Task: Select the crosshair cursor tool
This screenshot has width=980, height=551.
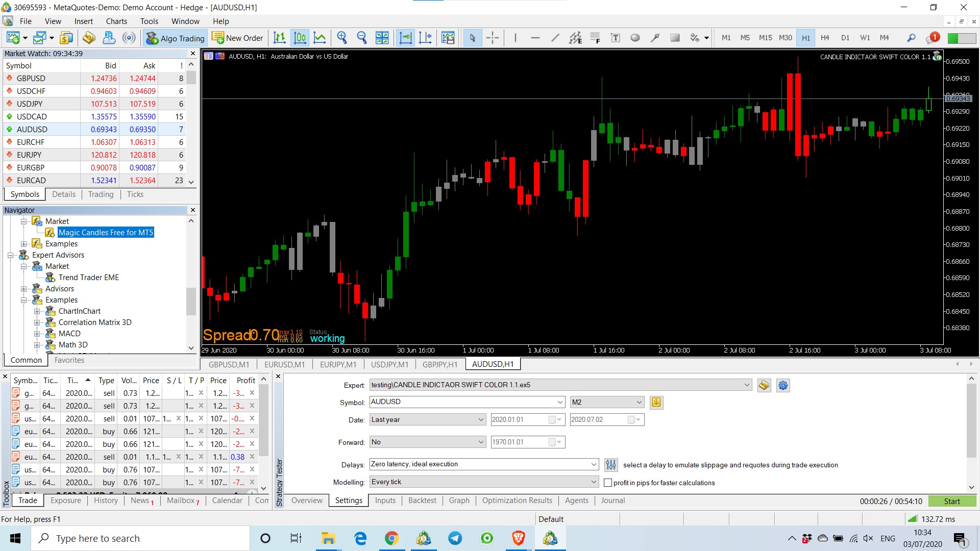Action: [x=493, y=38]
